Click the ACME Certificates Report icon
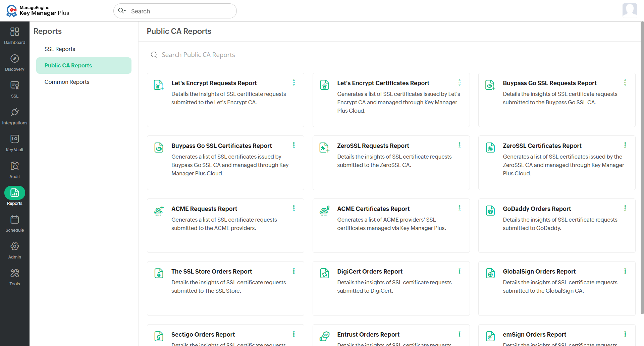Viewport: 644px width, 346px height. tap(324, 211)
